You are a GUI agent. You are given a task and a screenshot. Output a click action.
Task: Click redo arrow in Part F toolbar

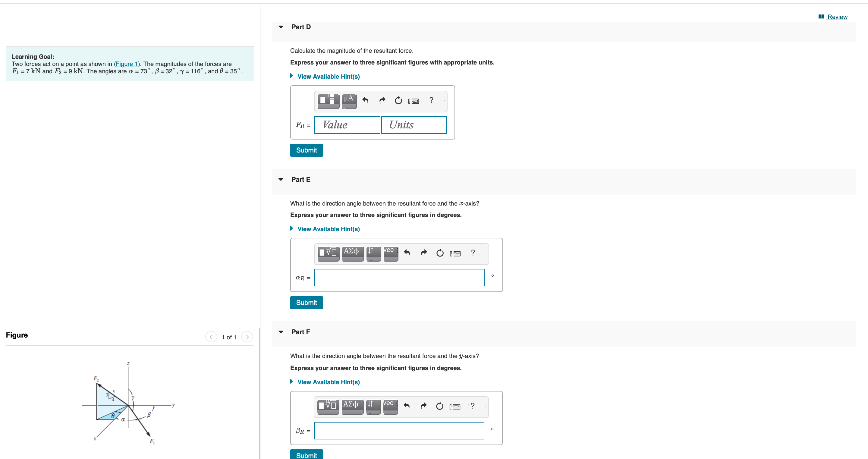(x=423, y=406)
